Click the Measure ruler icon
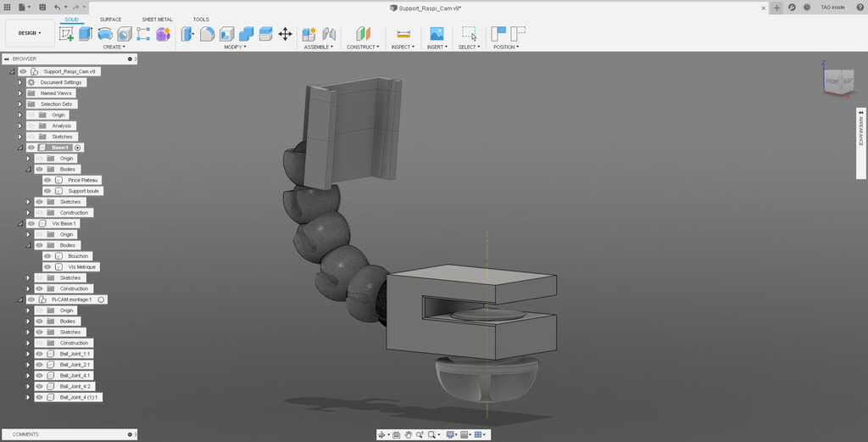 click(403, 34)
